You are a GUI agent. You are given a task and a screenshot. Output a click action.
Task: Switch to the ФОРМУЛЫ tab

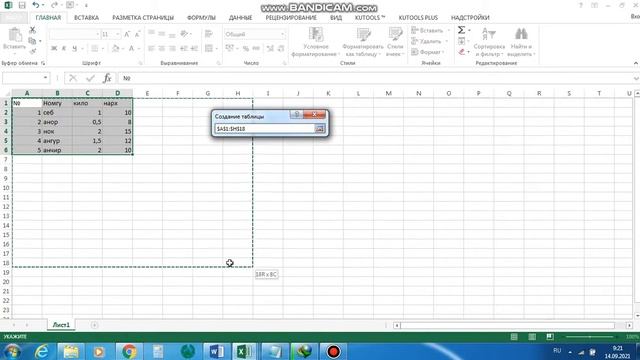point(201,18)
